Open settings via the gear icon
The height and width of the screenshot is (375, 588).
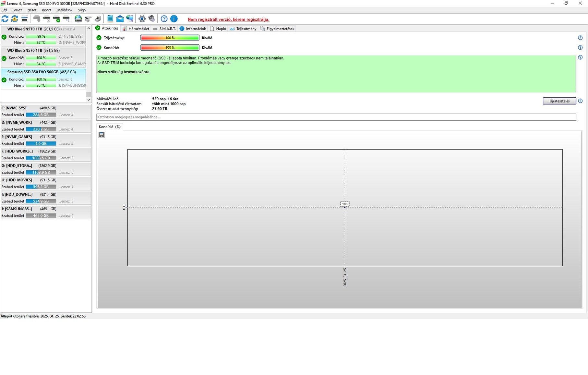coord(142,19)
